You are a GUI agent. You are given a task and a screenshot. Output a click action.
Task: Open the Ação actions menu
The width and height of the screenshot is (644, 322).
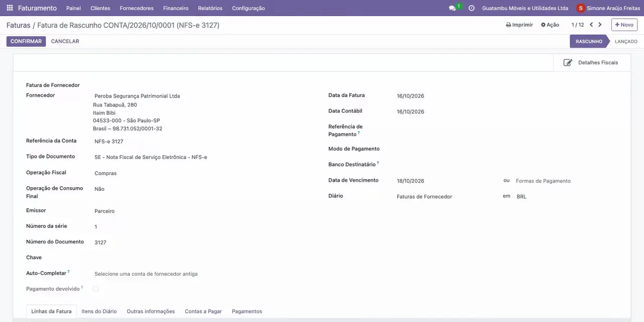[x=550, y=25]
